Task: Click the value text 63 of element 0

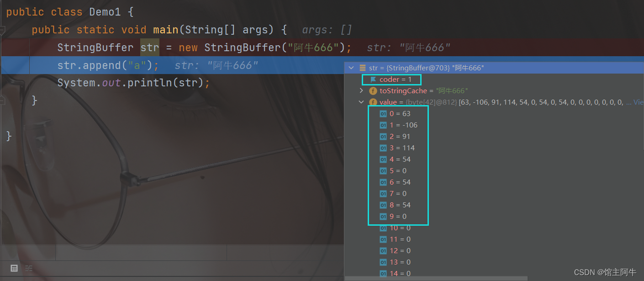Action: click(406, 114)
